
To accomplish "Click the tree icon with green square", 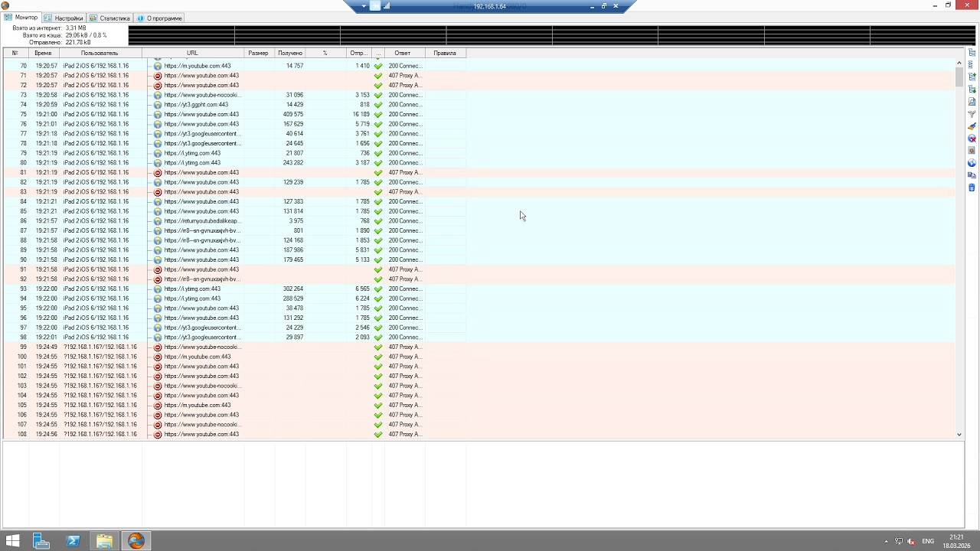I will pyautogui.click(x=972, y=90).
